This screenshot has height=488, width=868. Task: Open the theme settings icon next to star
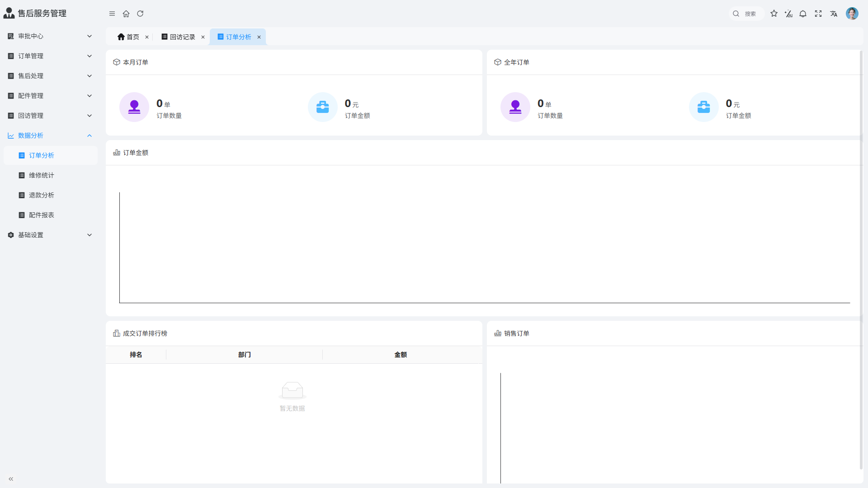pyautogui.click(x=788, y=14)
